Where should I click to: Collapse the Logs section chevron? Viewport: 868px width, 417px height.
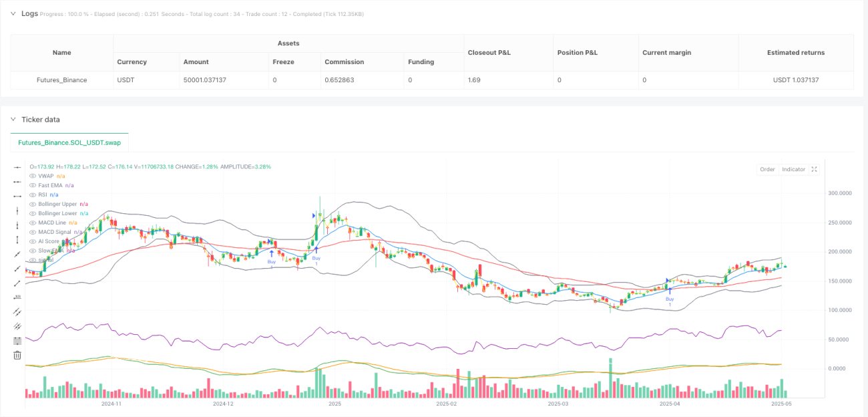point(13,13)
